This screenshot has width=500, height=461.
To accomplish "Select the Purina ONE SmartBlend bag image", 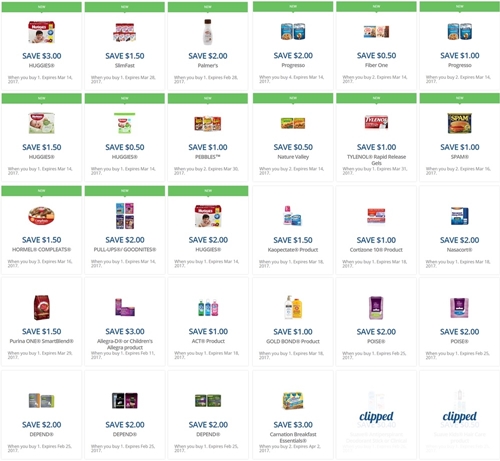I will tap(42, 308).
